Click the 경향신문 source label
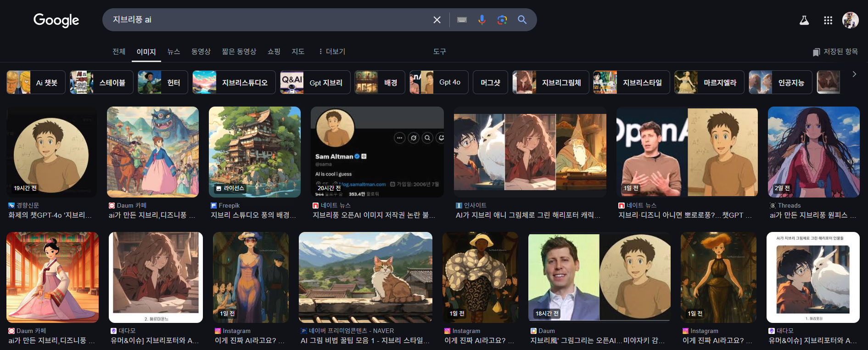 click(x=28, y=205)
